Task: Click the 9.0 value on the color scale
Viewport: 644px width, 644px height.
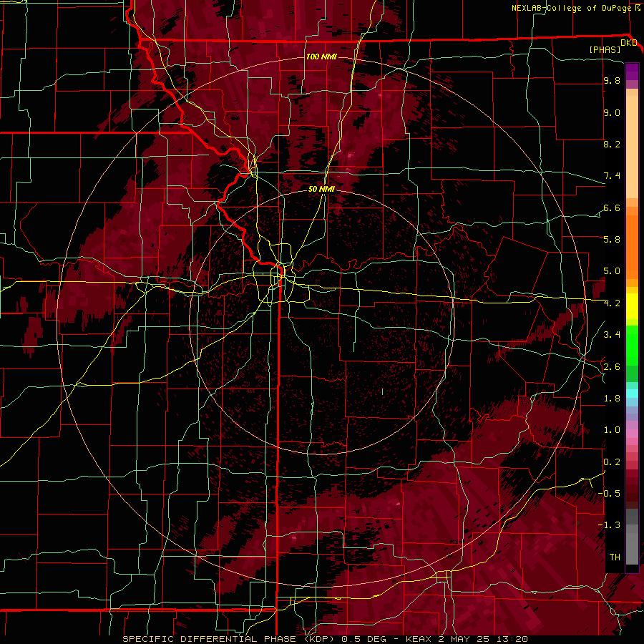Action: click(x=612, y=113)
